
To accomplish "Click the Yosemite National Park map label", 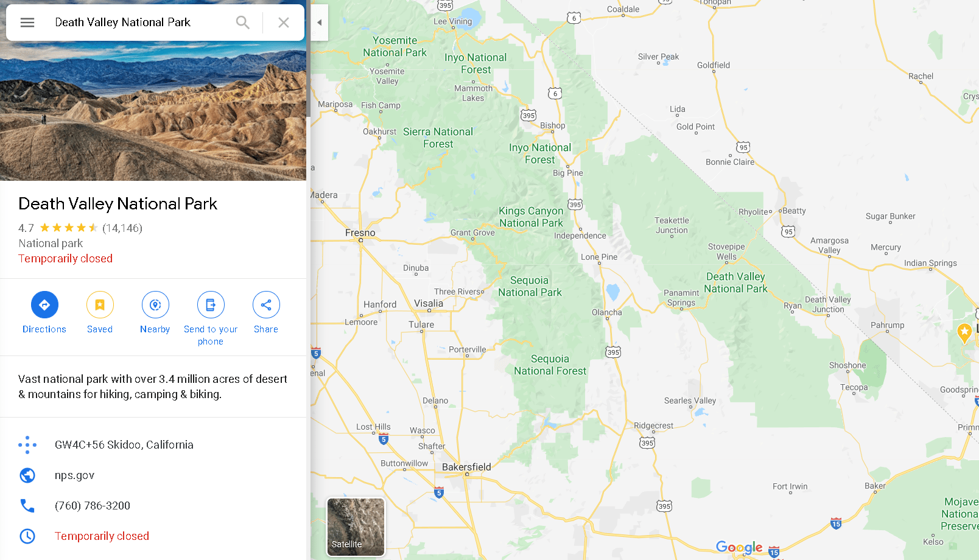I will (395, 46).
